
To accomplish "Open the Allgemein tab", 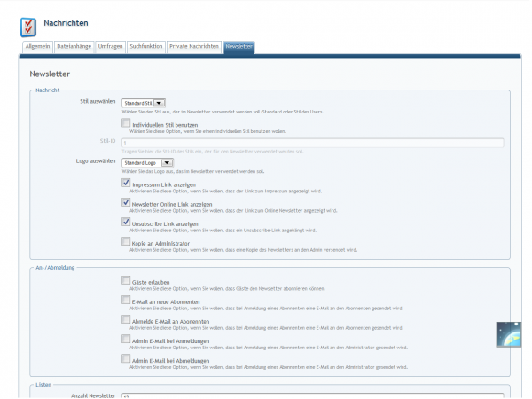I will pos(36,46).
